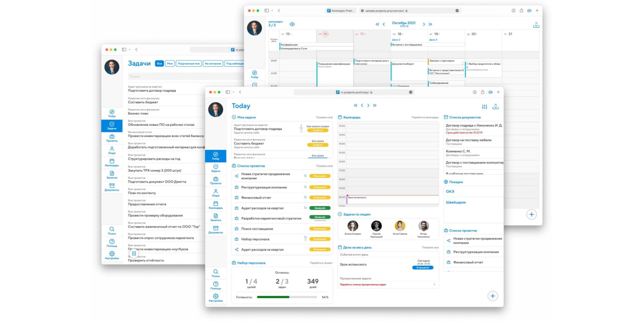Select Календарь in the tasks window sidebar
The width and height of the screenshot is (644, 322).
pos(112,163)
